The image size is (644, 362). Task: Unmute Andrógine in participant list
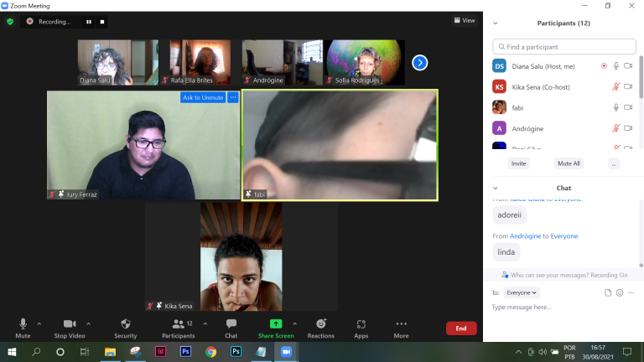click(x=616, y=128)
